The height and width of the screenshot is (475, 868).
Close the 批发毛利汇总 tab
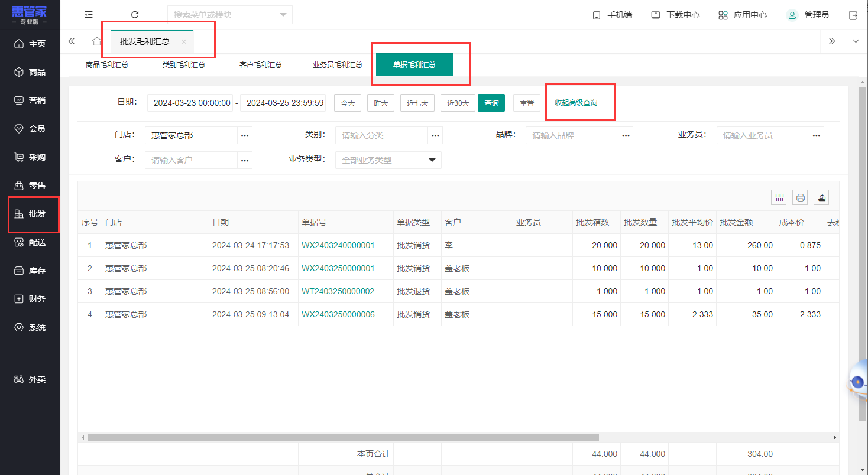tap(184, 41)
